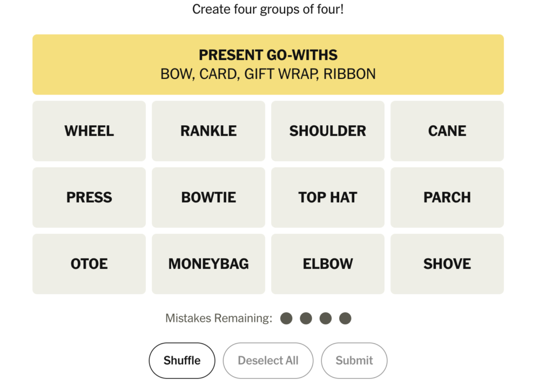Click the Shuffle button
Viewport: 553px width, 392px height.
point(182,361)
